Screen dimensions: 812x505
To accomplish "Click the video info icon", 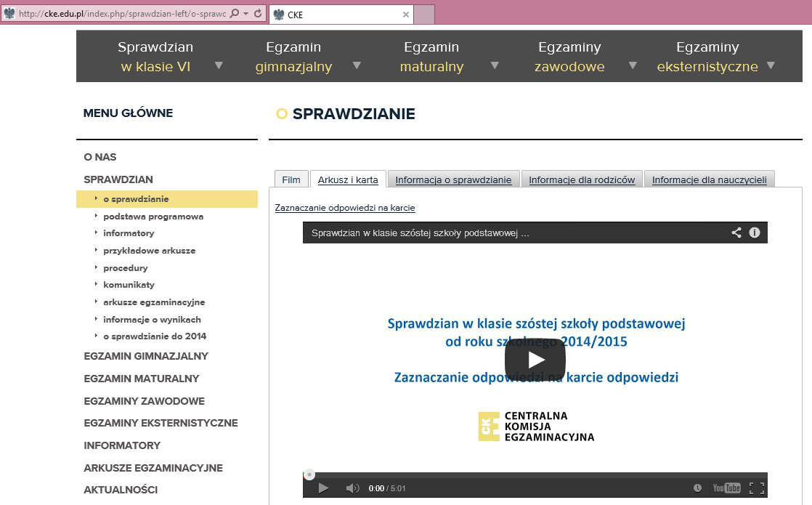I will tap(755, 233).
